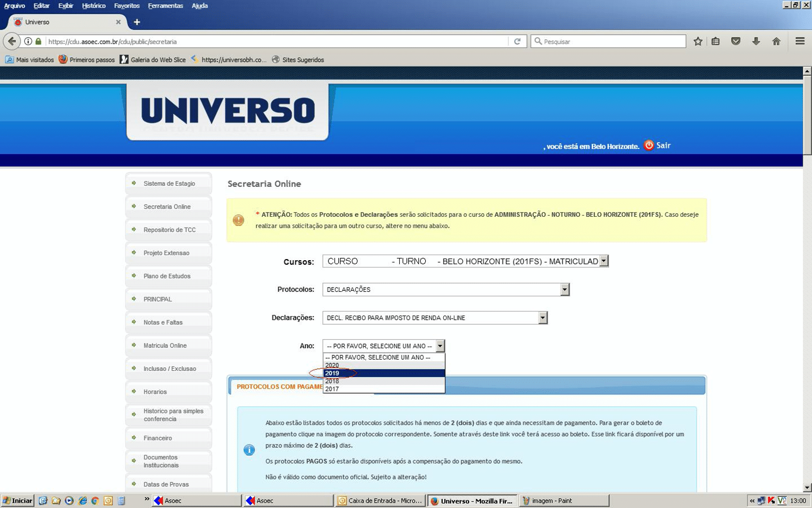Go back with the browser back arrow
The height and width of the screenshot is (508, 812).
click(x=12, y=41)
